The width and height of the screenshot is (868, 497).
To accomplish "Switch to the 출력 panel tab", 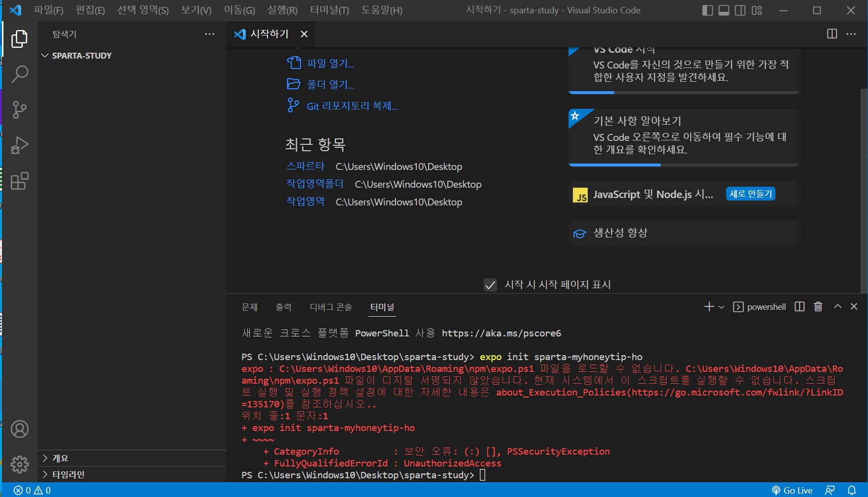I will click(x=283, y=307).
